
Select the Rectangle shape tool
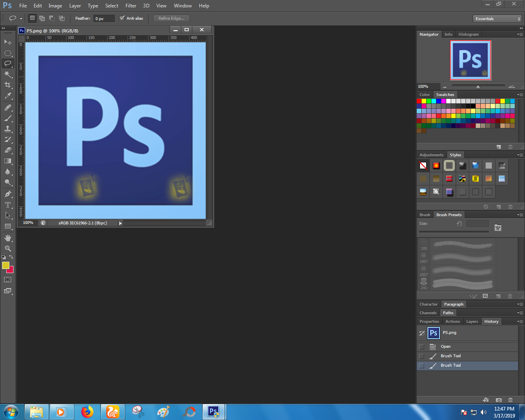[8, 226]
